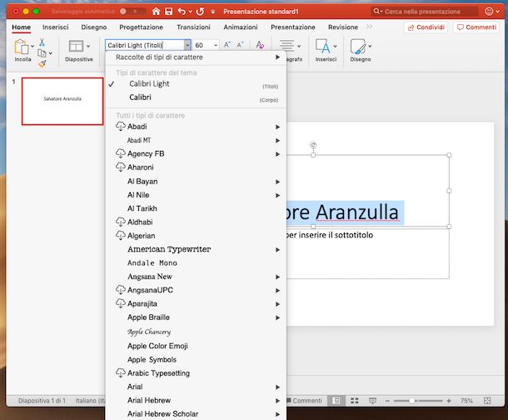Open the Transizioni tab
Viewport: 508px width, 420px height.
coord(193,27)
